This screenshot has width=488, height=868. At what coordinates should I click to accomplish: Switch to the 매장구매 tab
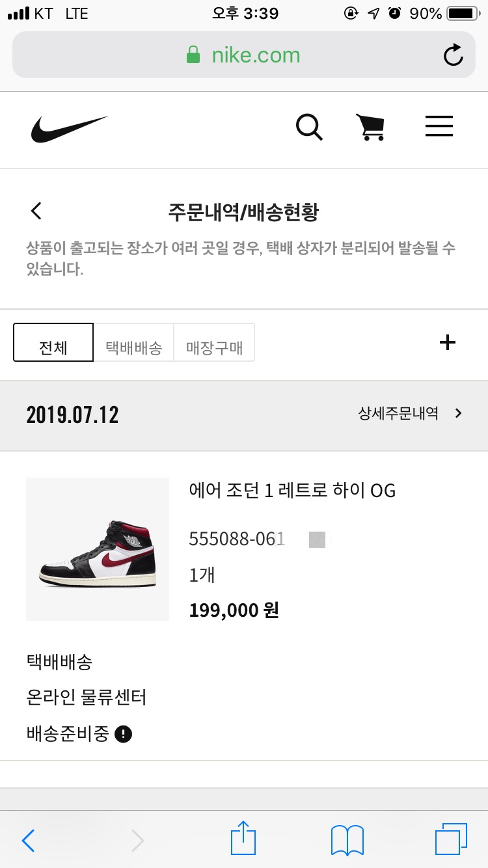point(215,342)
